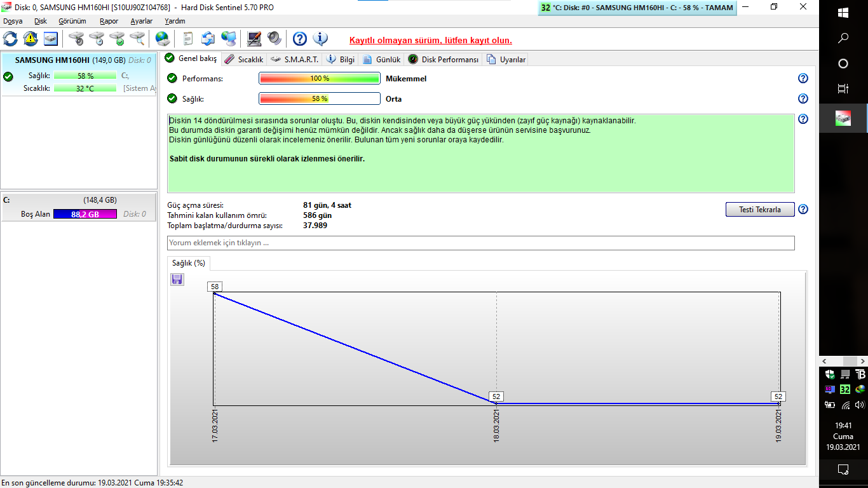Select the SAMSUNG HM160HI disk in the list

click(x=79, y=74)
